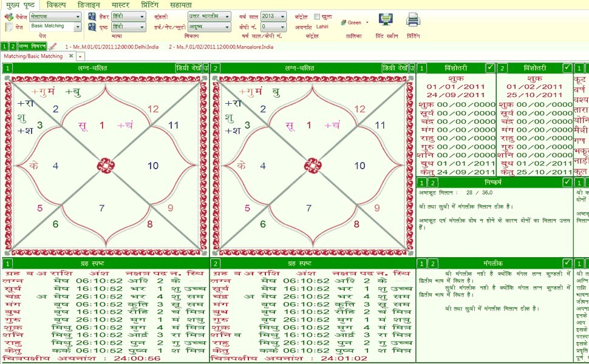This screenshot has height=364, width=589.
Task: Toggle checkmark on निष्कर्ष panel header
Action: [567, 182]
